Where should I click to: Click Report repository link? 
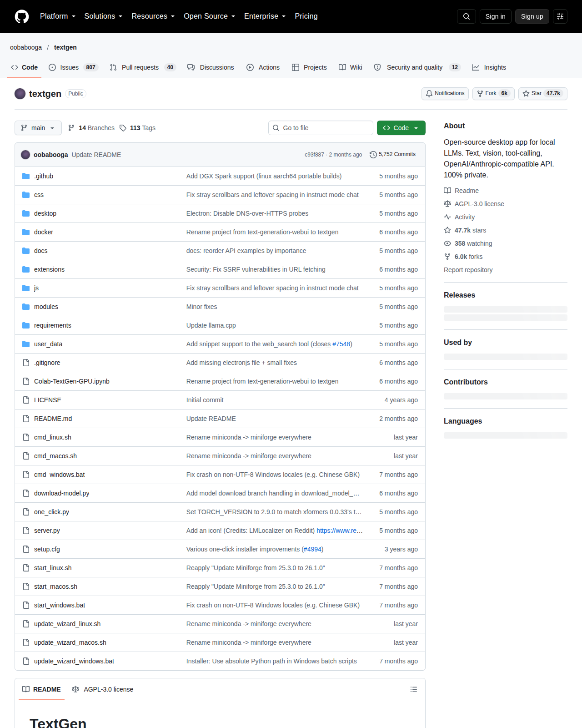point(468,270)
